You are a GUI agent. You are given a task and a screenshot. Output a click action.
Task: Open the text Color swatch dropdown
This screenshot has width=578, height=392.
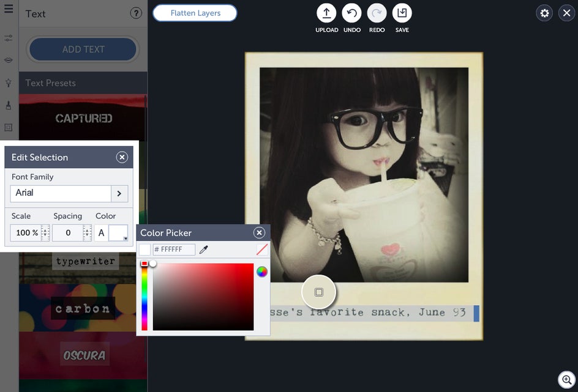click(x=118, y=233)
